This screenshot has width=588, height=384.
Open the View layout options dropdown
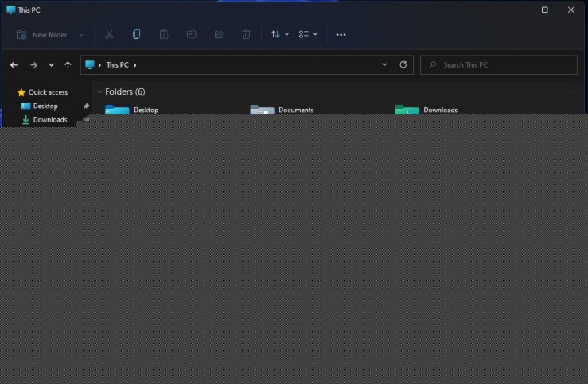(x=308, y=35)
